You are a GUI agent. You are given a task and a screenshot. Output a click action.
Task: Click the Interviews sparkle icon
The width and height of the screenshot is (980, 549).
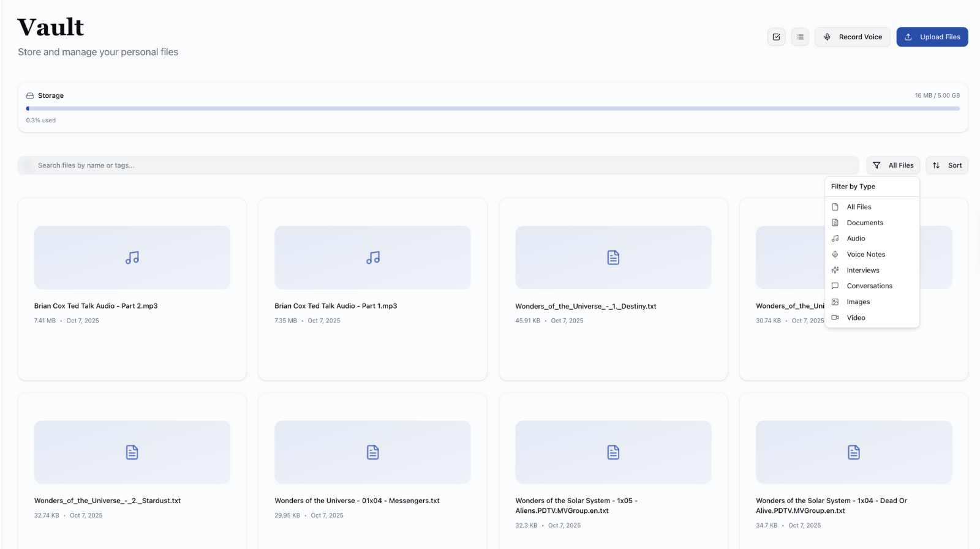[x=835, y=270]
